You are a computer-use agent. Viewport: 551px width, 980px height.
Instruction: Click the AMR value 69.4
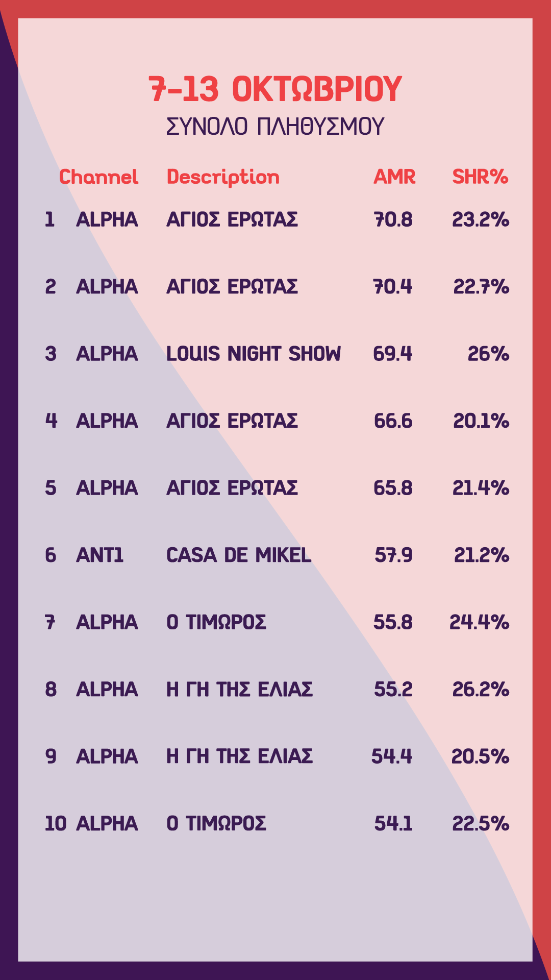coord(392,354)
